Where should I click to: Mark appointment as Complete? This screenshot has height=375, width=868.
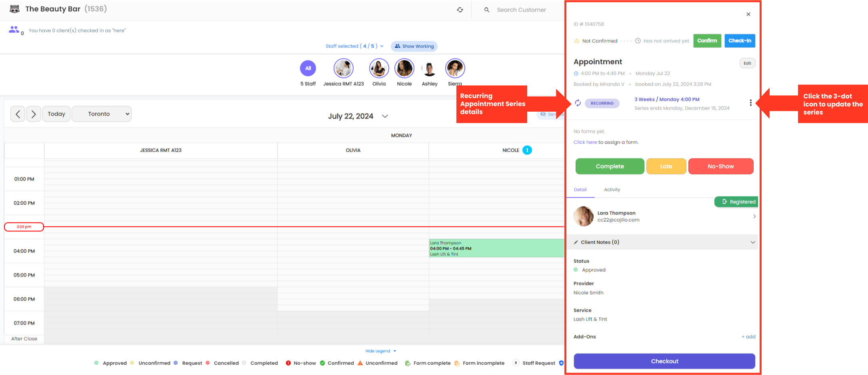[610, 166]
